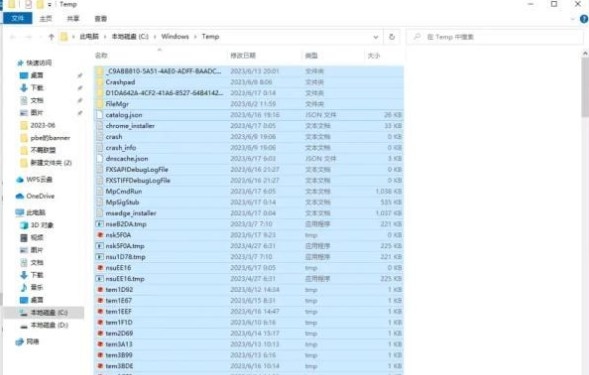Click the forward navigation arrow
The image size is (589, 375).
[x=29, y=36]
